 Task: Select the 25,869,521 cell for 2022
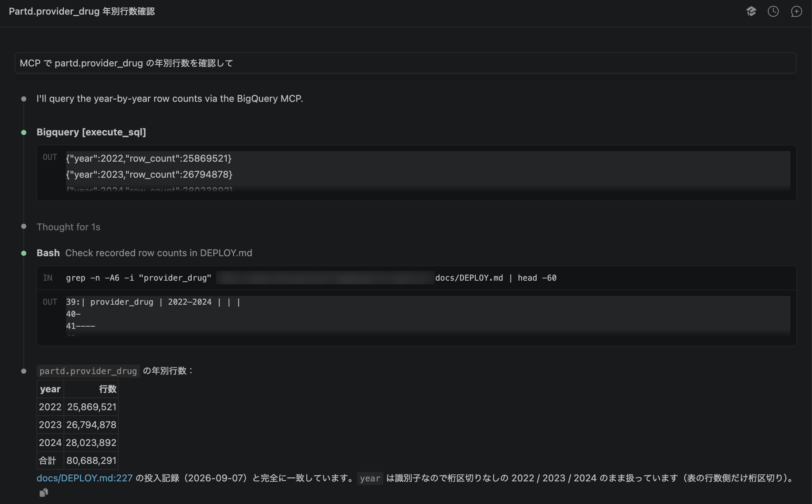91,407
